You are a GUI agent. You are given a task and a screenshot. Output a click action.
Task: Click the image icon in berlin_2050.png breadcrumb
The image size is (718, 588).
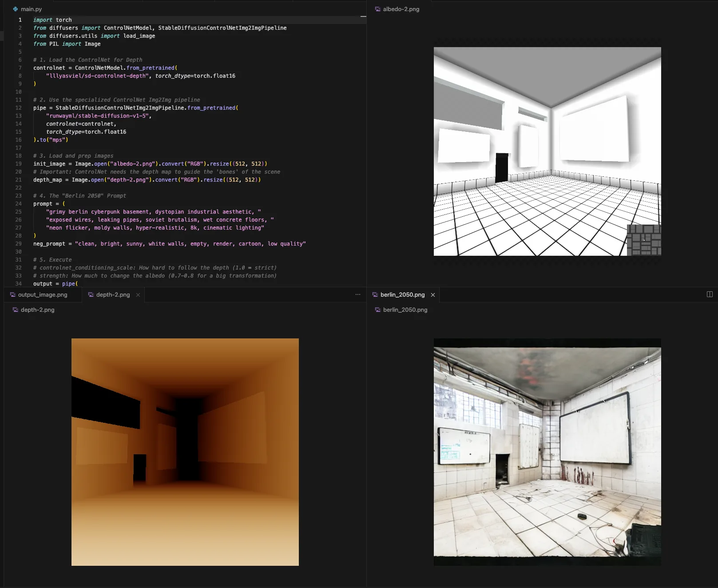pos(378,310)
